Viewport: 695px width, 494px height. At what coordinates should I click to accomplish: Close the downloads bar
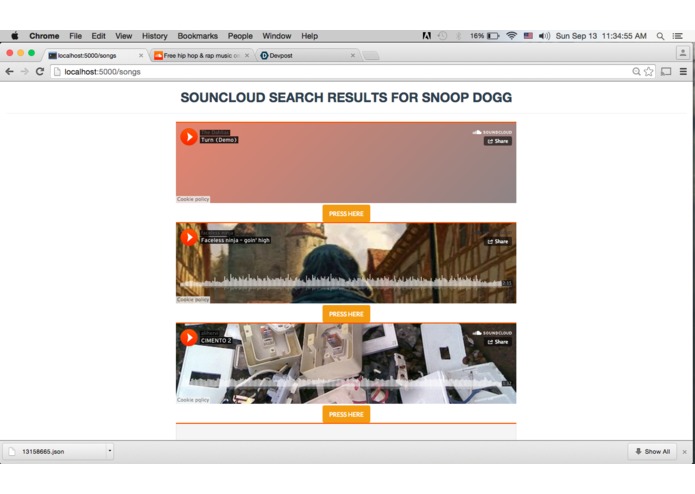(684, 452)
